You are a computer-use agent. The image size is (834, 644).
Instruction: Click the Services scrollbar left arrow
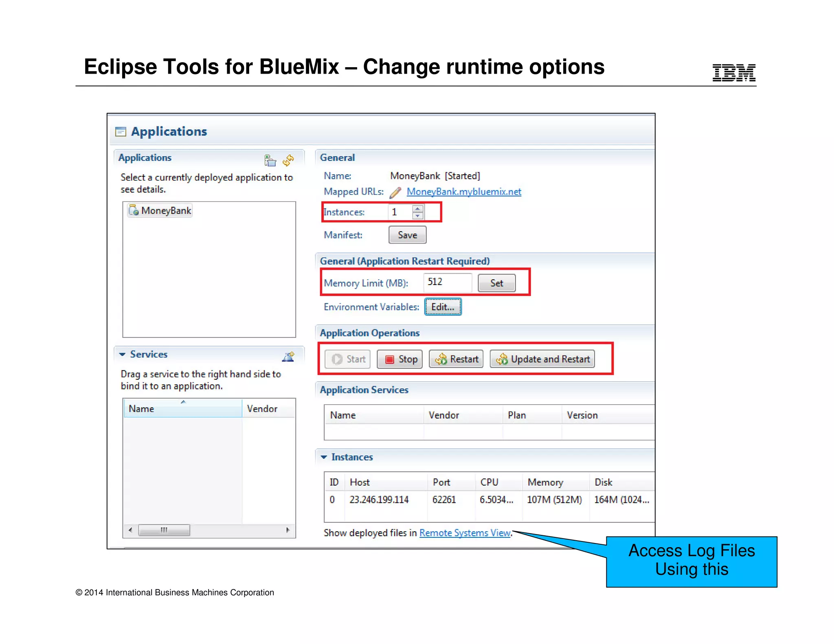pyautogui.click(x=130, y=530)
